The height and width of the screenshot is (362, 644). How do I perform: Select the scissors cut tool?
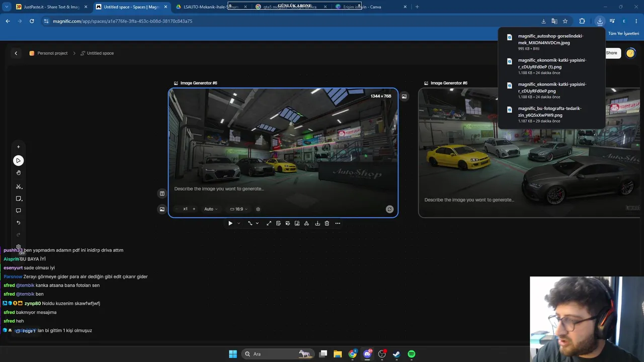pos(19,187)
